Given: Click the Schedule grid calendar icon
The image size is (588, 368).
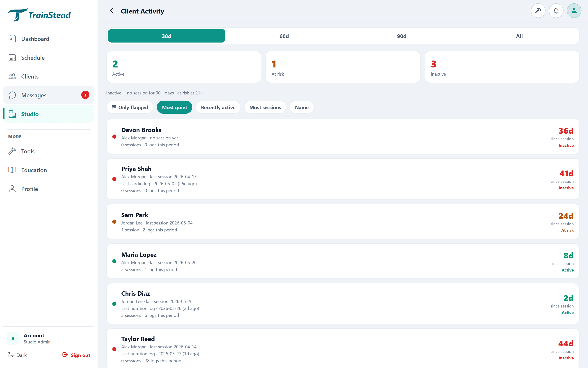Looking at the screenshot, I should click(x=12, y=58).
